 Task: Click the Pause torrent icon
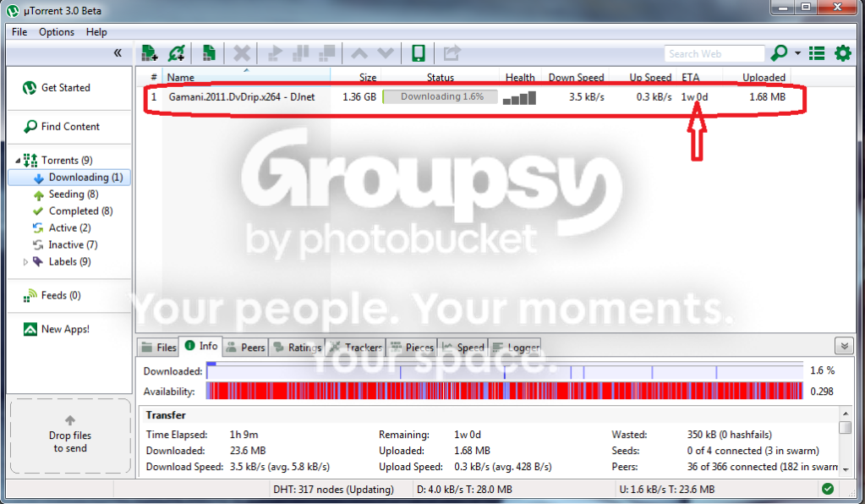click(x=301, y=53)
